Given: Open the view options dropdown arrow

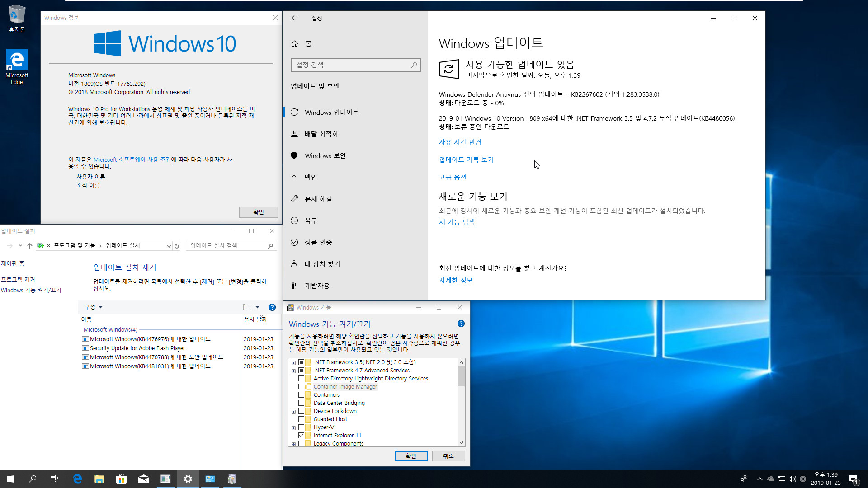Looking at the screenshot, I should pyautogui.click(x=257, y=307).
